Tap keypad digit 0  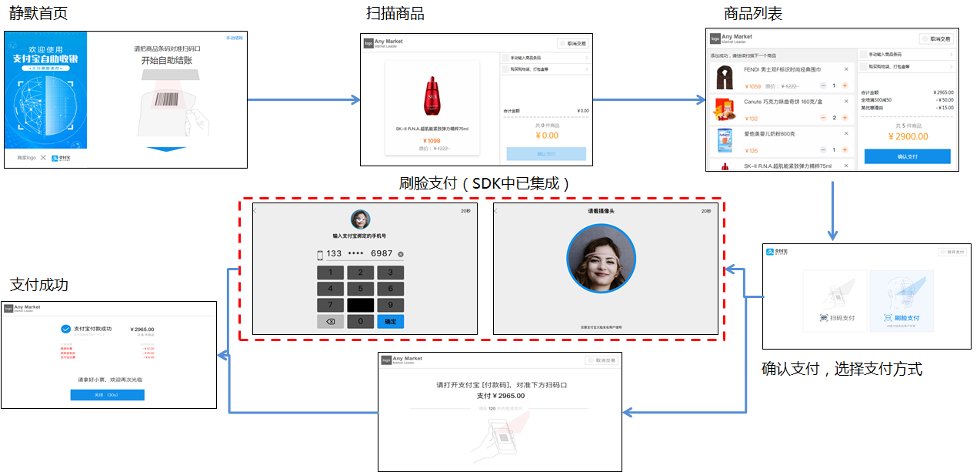click(x=361, y=322)
